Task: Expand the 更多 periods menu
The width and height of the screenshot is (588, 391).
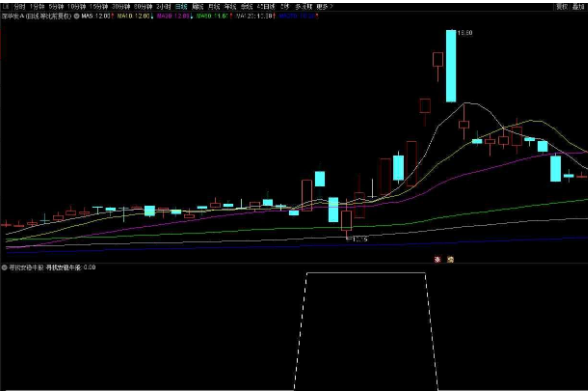Action: [324, 7]
